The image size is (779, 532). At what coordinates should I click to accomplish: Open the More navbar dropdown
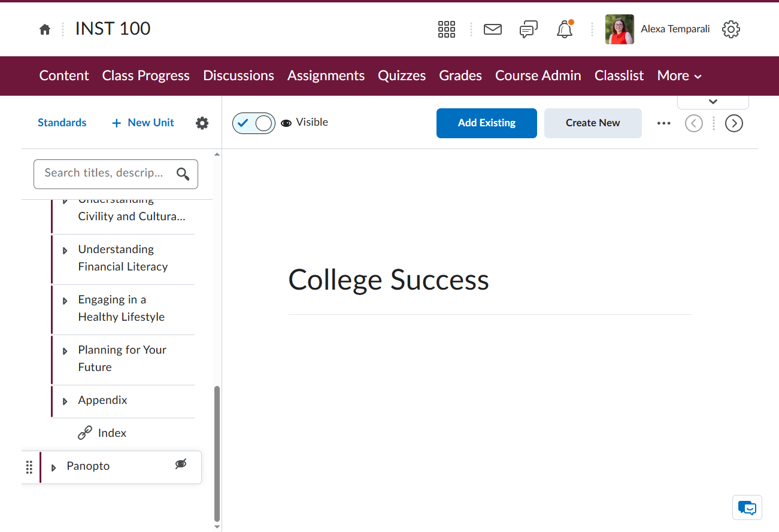click(x=679, y=76)
